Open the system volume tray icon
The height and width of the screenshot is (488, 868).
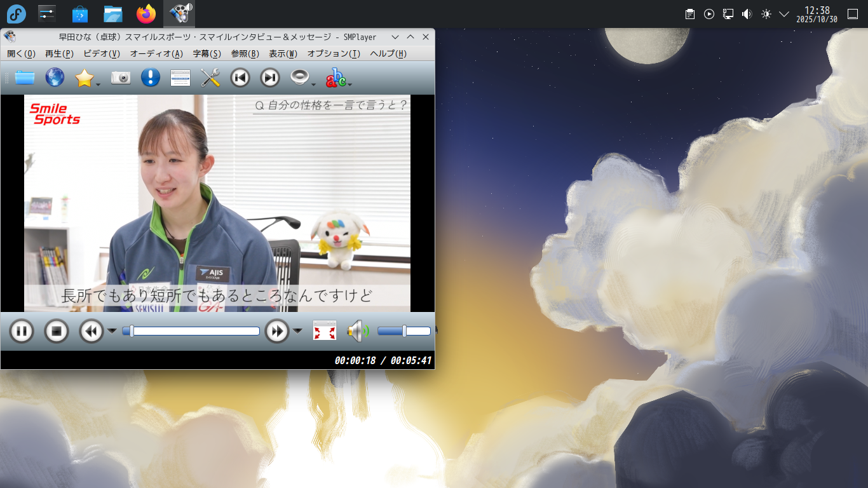click(x=747, y=14)
